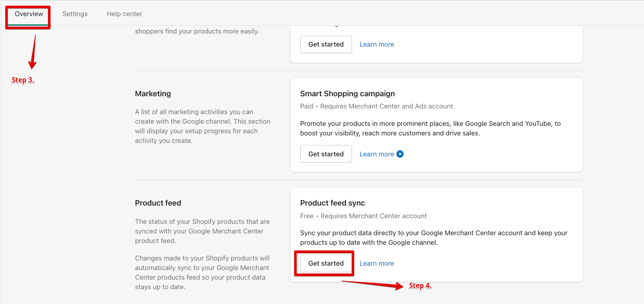This screenshot has height=304, width=644.
Task: Start Product feed sync with Get started
Action: click(326, 263)
